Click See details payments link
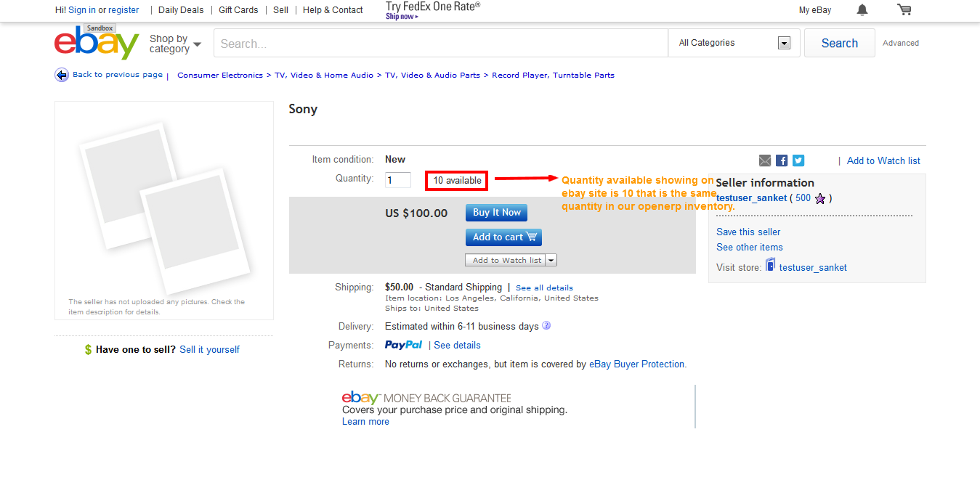980x477 pixels. (457, 345)
